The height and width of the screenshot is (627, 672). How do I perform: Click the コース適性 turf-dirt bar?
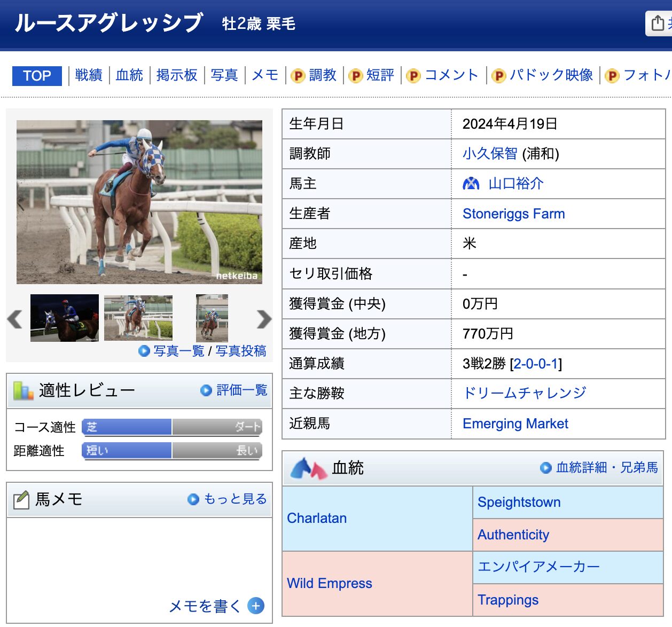tap(172, 427)
